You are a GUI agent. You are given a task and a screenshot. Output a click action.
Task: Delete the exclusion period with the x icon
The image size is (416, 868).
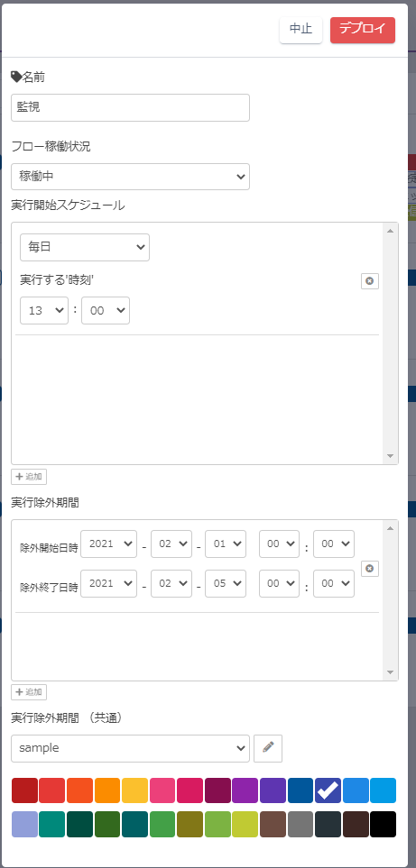point(370,569)
